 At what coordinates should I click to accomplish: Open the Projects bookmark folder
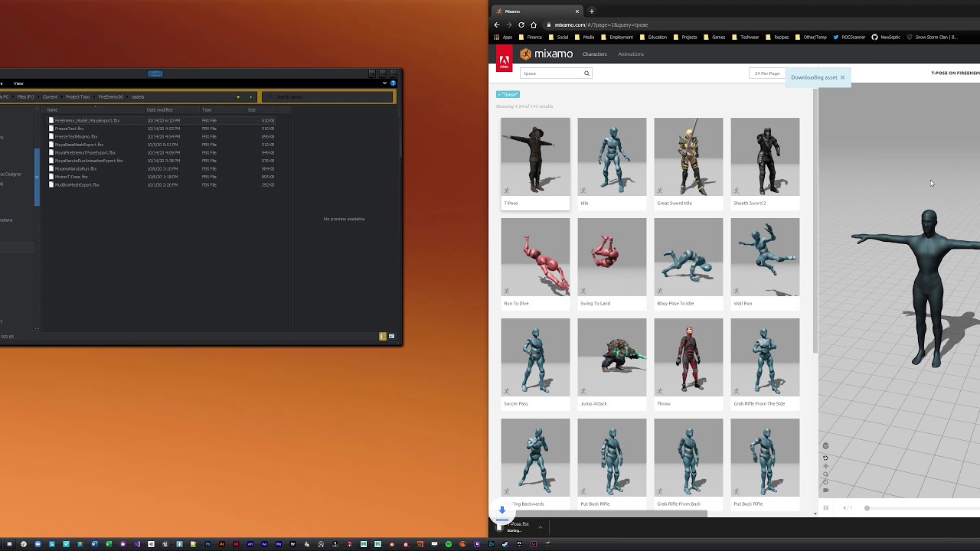[x=685, y=37]
